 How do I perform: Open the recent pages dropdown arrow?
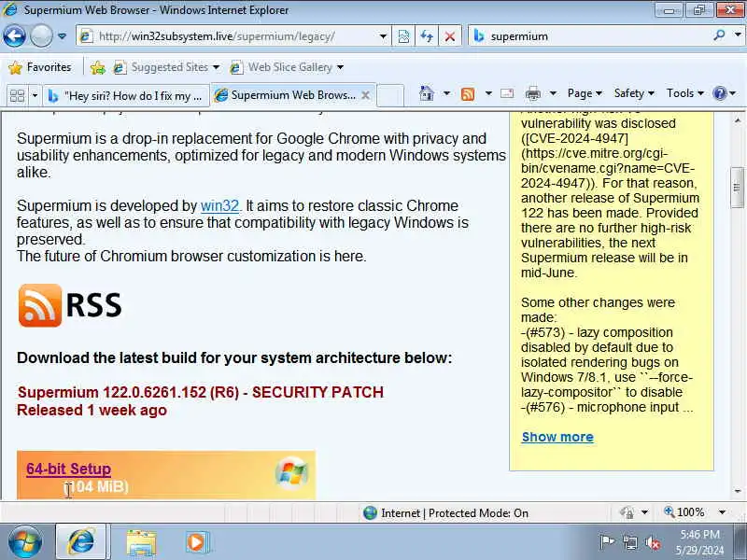point(62,36)
